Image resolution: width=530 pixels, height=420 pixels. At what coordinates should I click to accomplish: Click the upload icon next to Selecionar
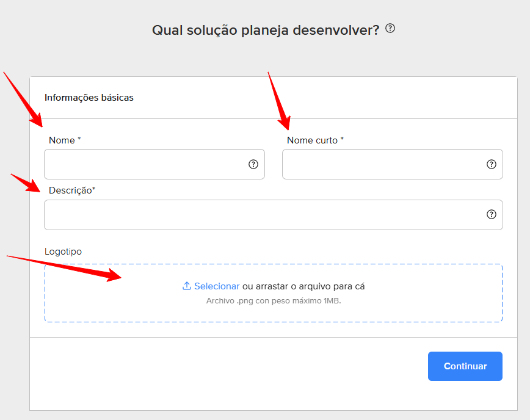click(x=187, y=286)
